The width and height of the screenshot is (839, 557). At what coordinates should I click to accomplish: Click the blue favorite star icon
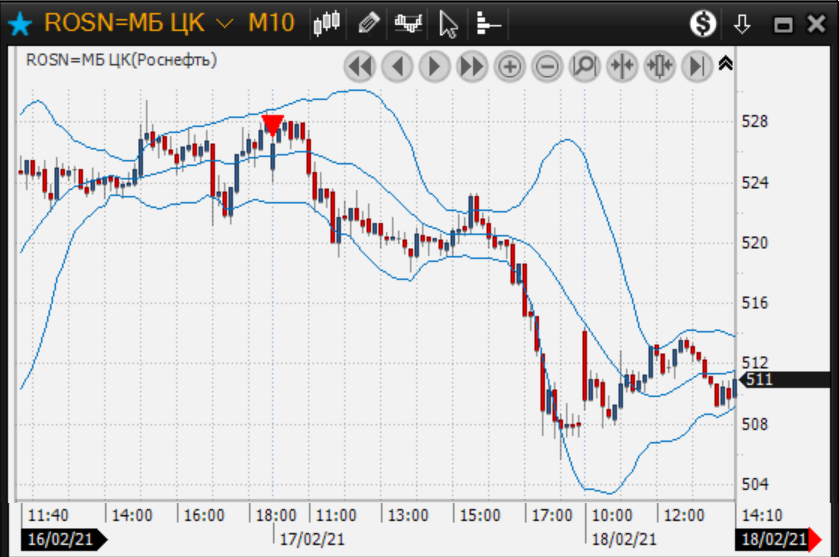click(x=20, y=24)
